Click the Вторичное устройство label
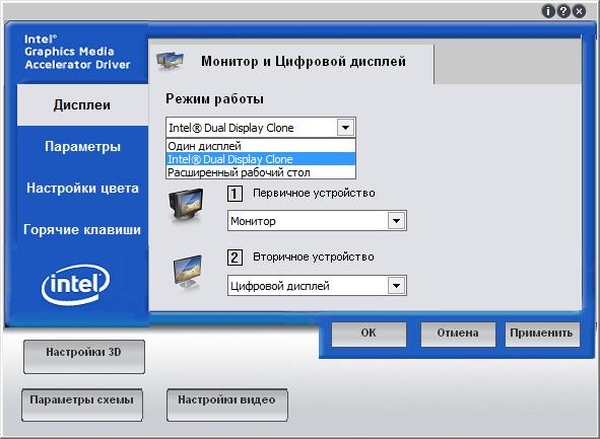600x439 pixels. pos(313,257)
